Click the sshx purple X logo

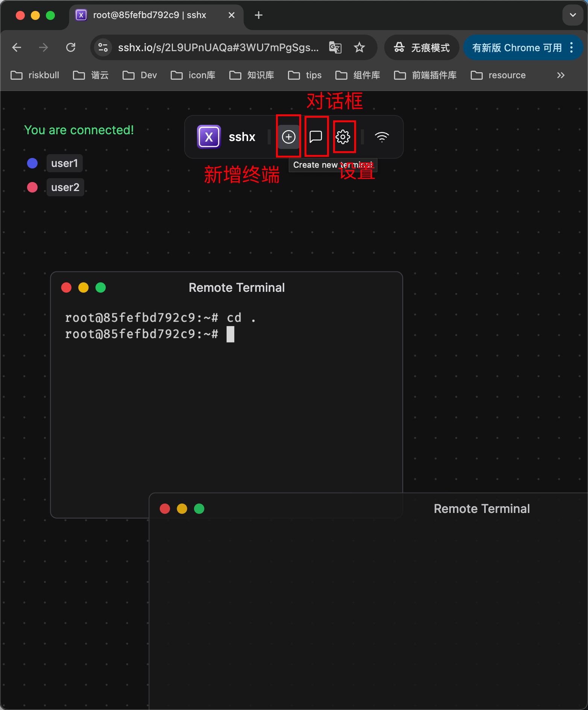tap(209, 137)
